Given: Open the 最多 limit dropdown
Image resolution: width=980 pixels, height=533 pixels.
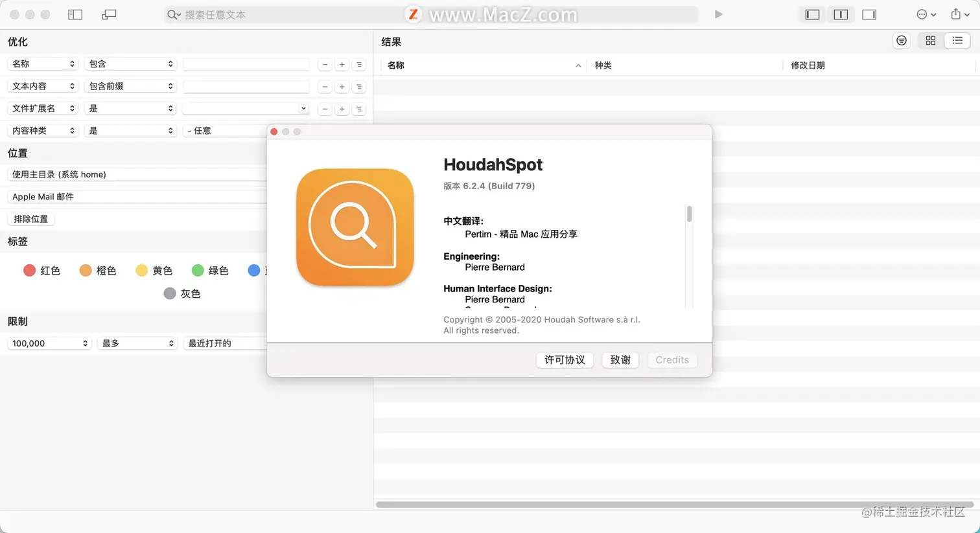Looking at the screenshot, I should click(137, 343).
